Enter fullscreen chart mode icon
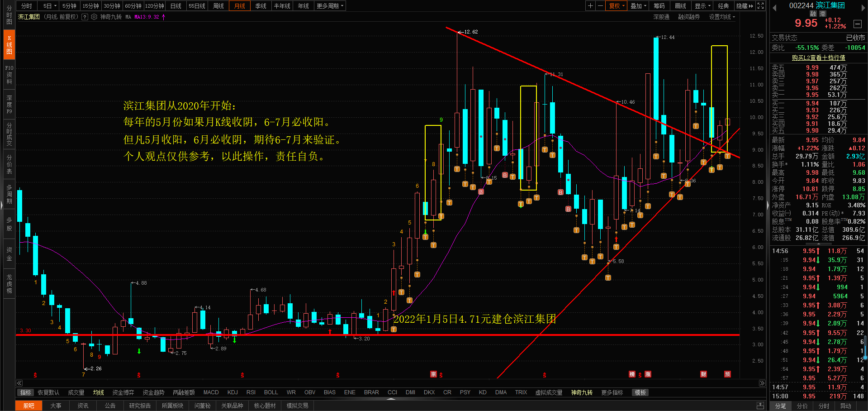Image resolution: width=868 pixels, height=411 pixels. click(x=761, y=6)
